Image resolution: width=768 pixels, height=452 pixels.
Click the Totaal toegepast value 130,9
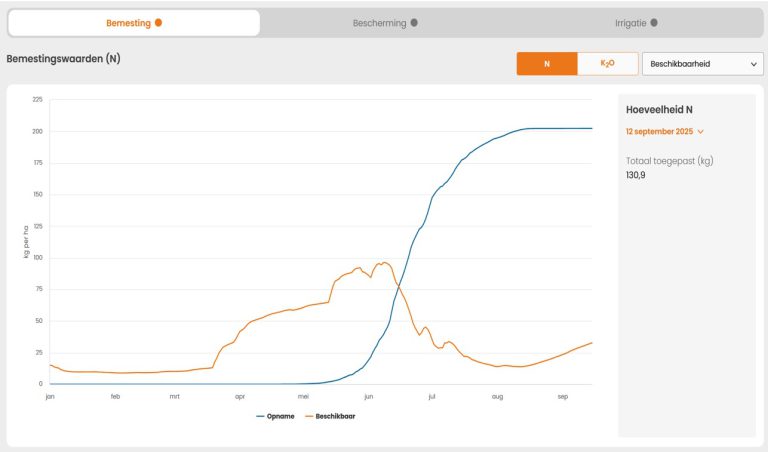click(x=637, y=175)
